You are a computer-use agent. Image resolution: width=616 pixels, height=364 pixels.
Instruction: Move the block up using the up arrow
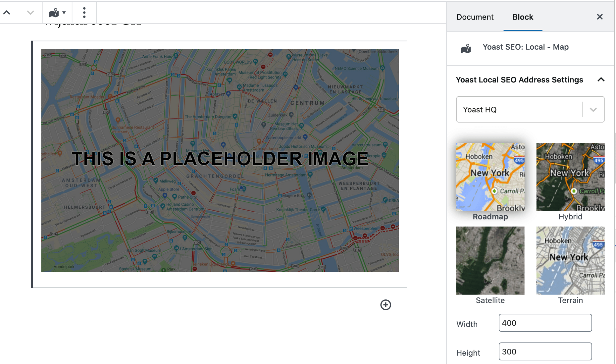(8, 12)
